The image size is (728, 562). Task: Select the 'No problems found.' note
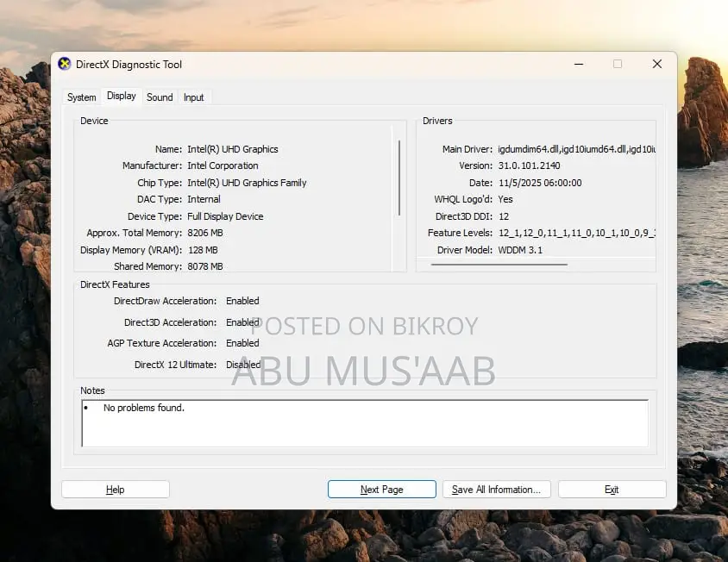tap(144, 408)
